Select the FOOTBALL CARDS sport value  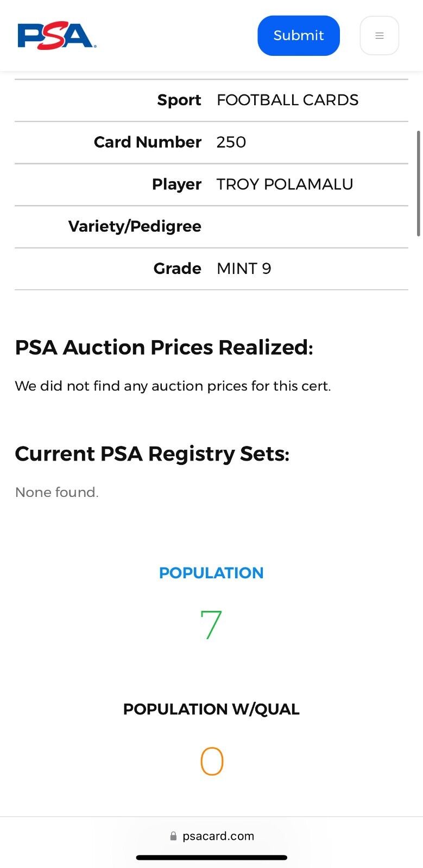click(287, 100)
